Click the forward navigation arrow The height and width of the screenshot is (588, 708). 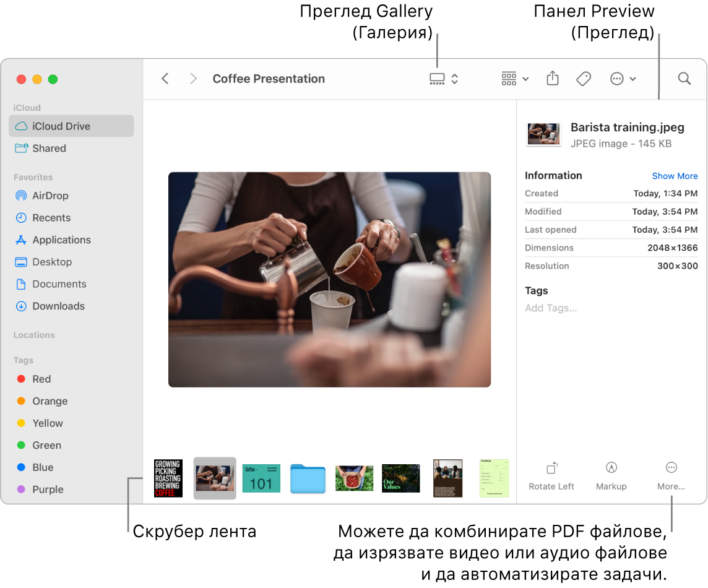click(x=193, y=79)
